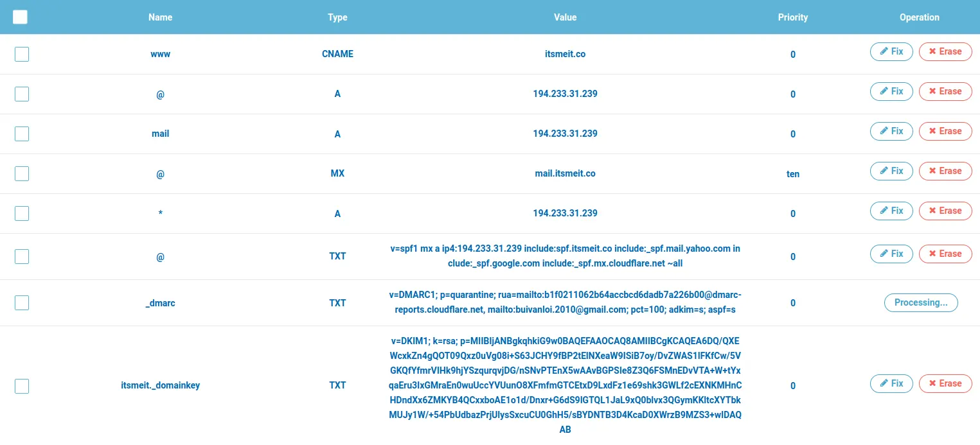Screen dimensions: 980x445
Task: Check the select-all checkbox in the header
Action: pos(20,17)
